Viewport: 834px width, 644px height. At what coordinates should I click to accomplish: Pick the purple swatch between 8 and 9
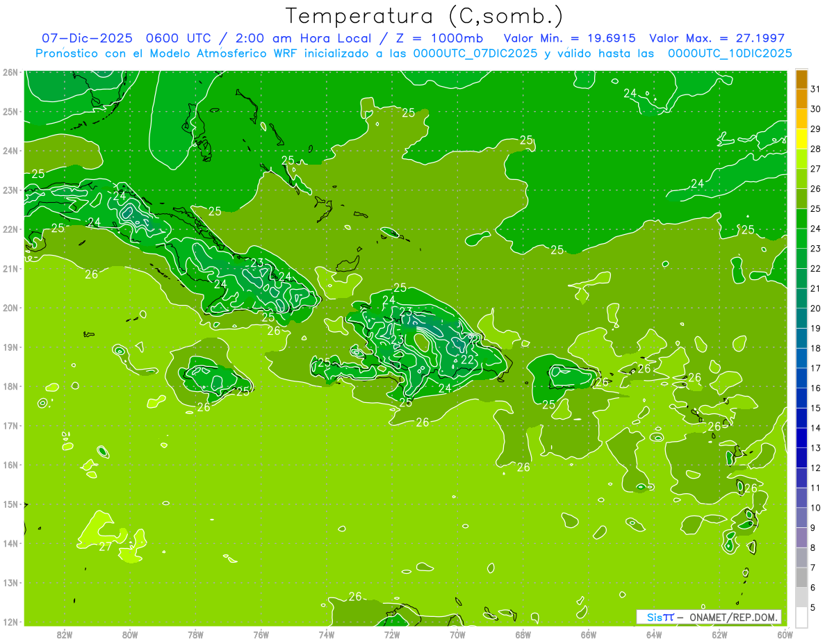[801, 537]
